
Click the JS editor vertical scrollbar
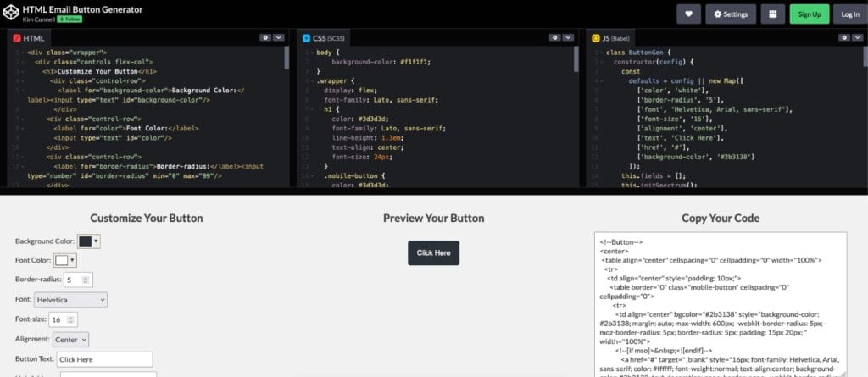coord(865,57)
